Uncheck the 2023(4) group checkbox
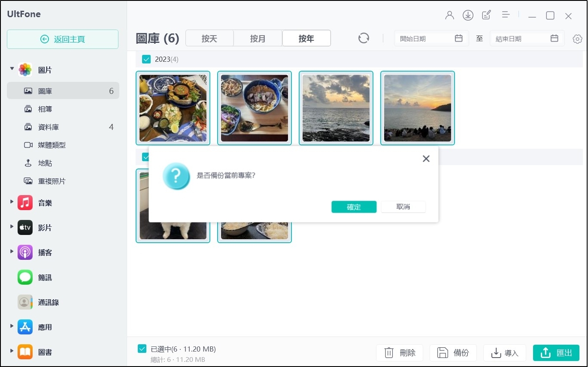 point(146,59)
